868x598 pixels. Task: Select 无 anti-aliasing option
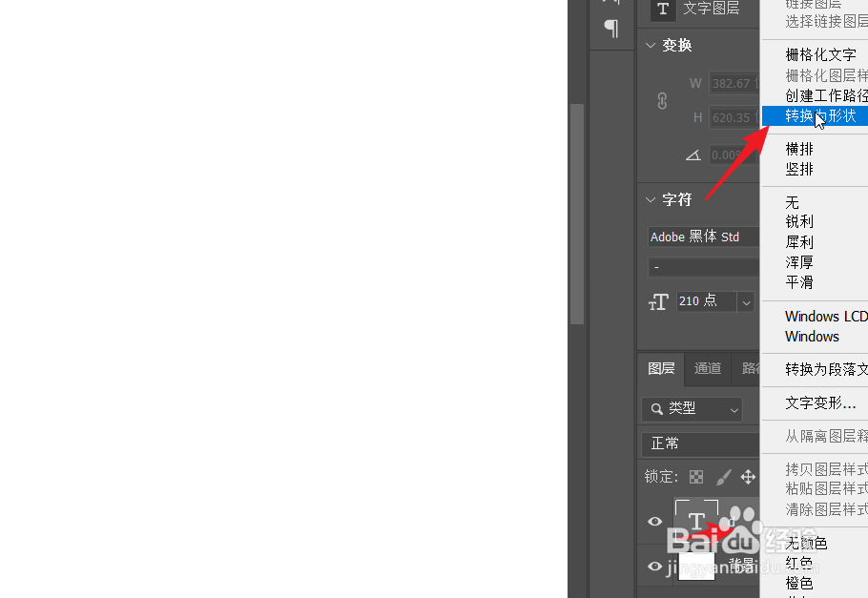coord(792,202)
